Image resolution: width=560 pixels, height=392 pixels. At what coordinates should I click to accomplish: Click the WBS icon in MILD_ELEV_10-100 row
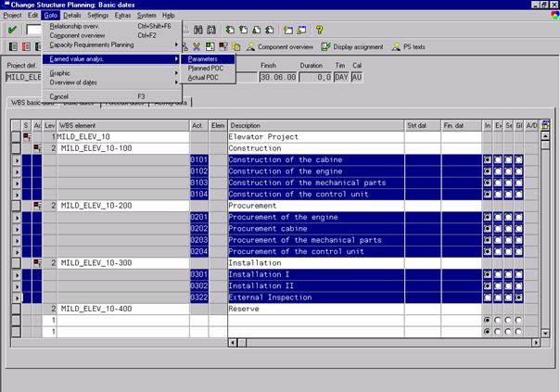[x=37, y=148]
